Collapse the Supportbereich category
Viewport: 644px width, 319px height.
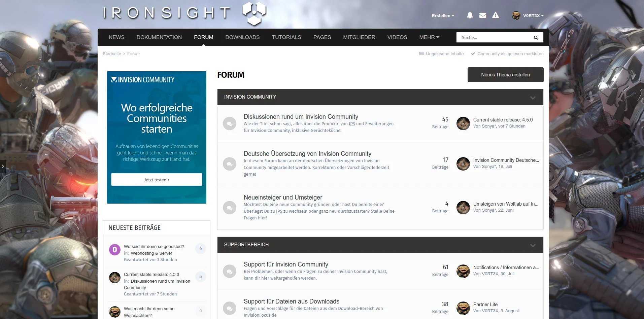(x=533, y=245)
